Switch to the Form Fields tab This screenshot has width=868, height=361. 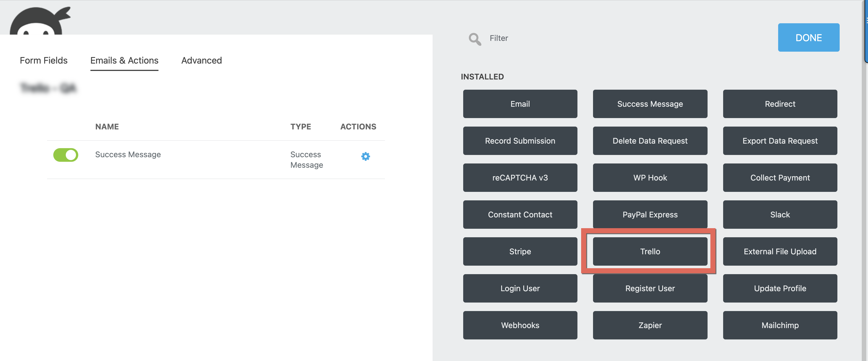coord(43,60)
